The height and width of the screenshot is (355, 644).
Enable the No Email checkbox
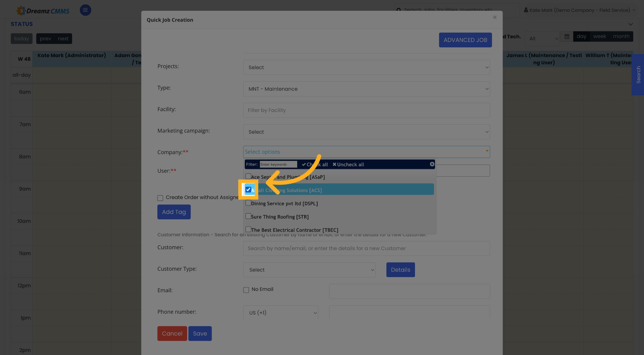246,290
